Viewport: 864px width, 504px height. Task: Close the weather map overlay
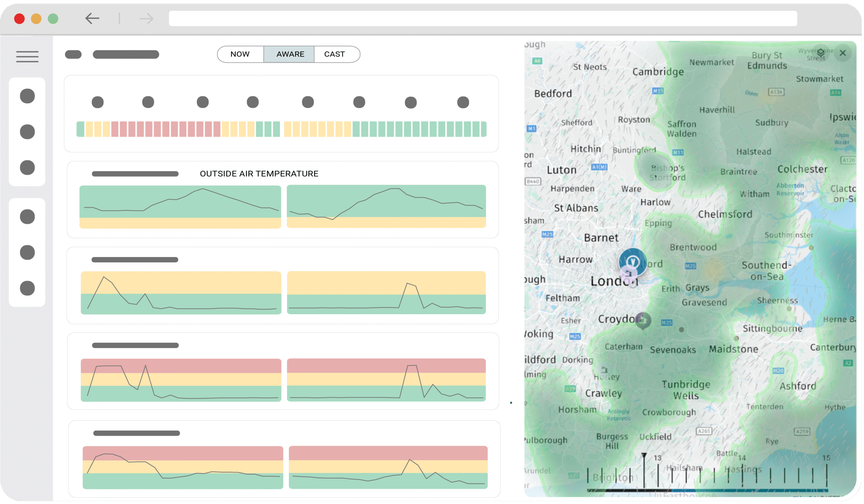843,53
